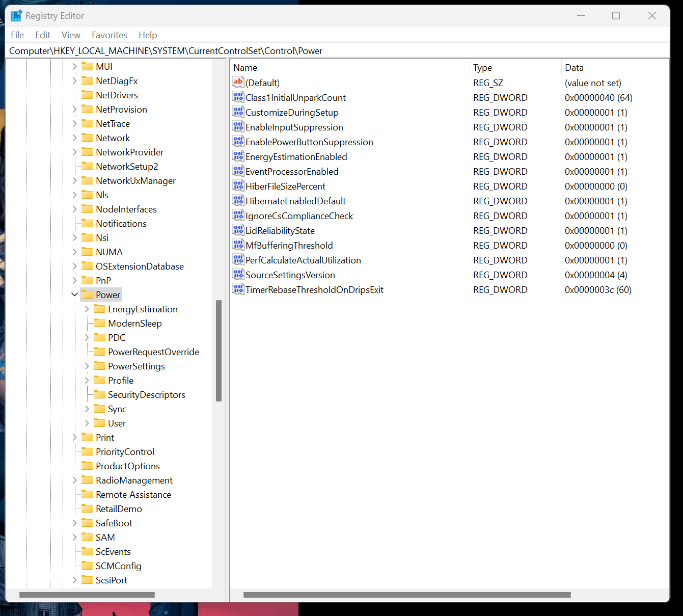683x616 pixels.
Task: Click the TimerRebaseThresholdOnDripsExit DWORD icon
Action: [238, 289]
